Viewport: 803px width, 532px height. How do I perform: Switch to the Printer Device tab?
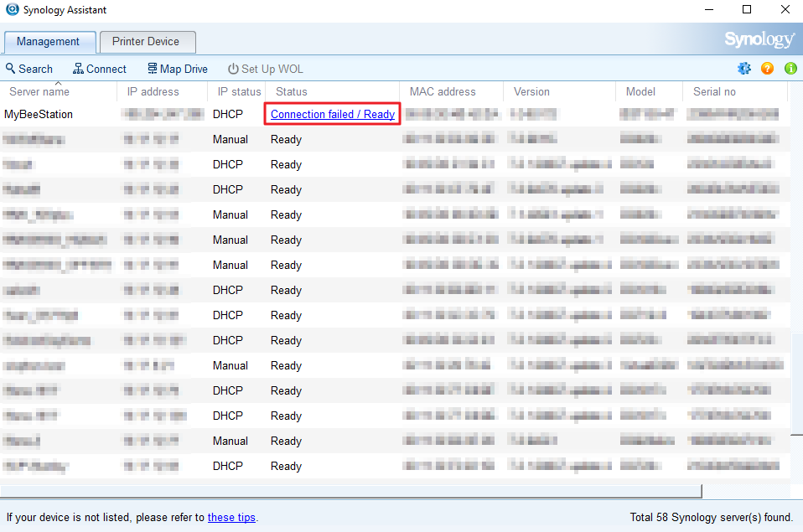point(148,42)
